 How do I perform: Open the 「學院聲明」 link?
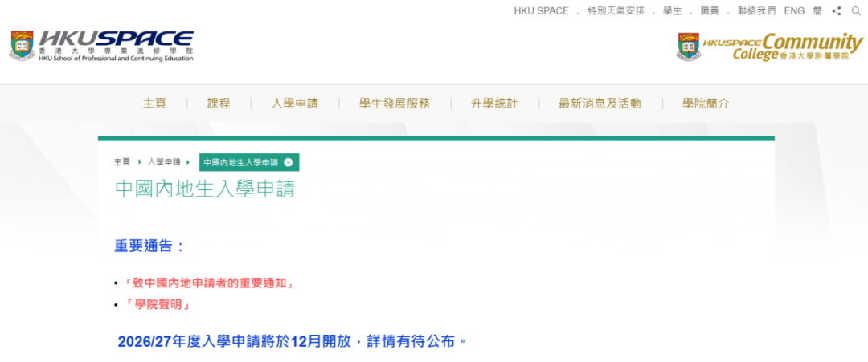click(x=158, y=304)
